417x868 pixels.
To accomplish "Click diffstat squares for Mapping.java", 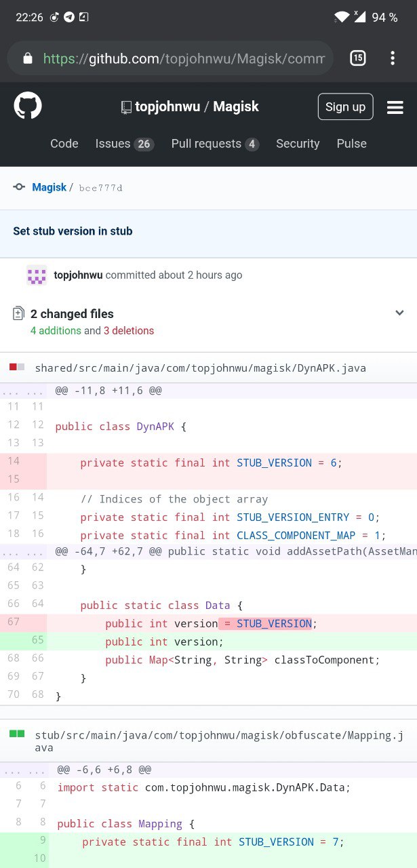I will pyautogui.click(x=17, y=734).
